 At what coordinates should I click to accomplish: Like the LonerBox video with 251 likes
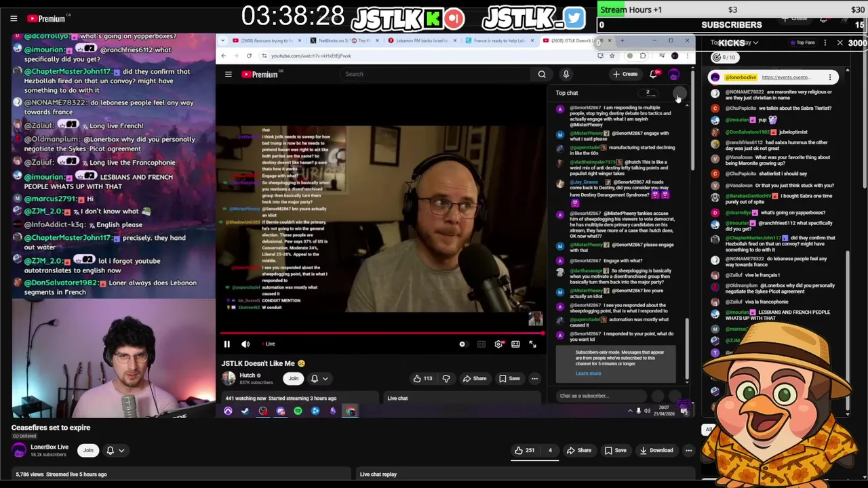[524, 451]
